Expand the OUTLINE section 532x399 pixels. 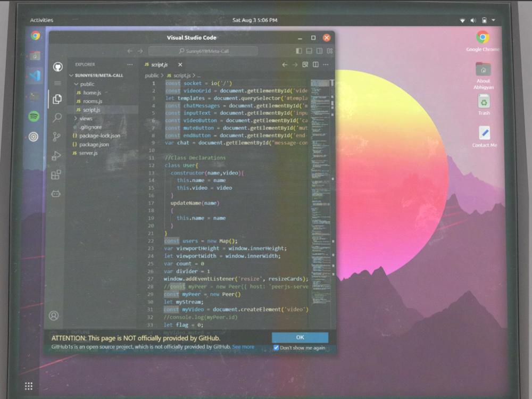tap(80, 332)
